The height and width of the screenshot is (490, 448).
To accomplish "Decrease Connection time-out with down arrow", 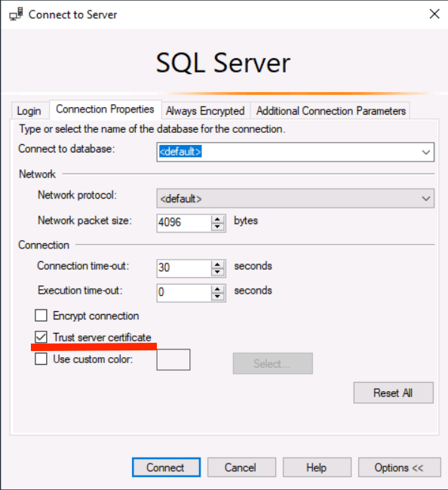I will [218, 273].
